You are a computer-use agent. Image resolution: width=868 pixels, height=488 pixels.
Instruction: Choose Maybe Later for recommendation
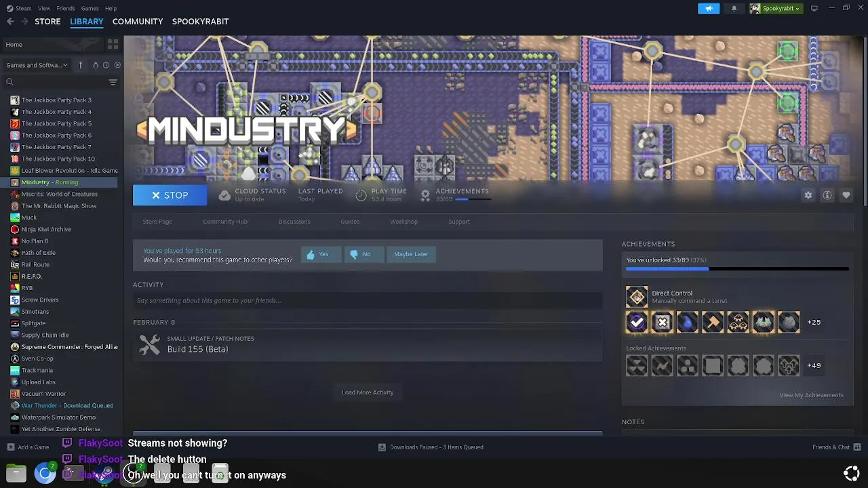(x=411, y=254)
